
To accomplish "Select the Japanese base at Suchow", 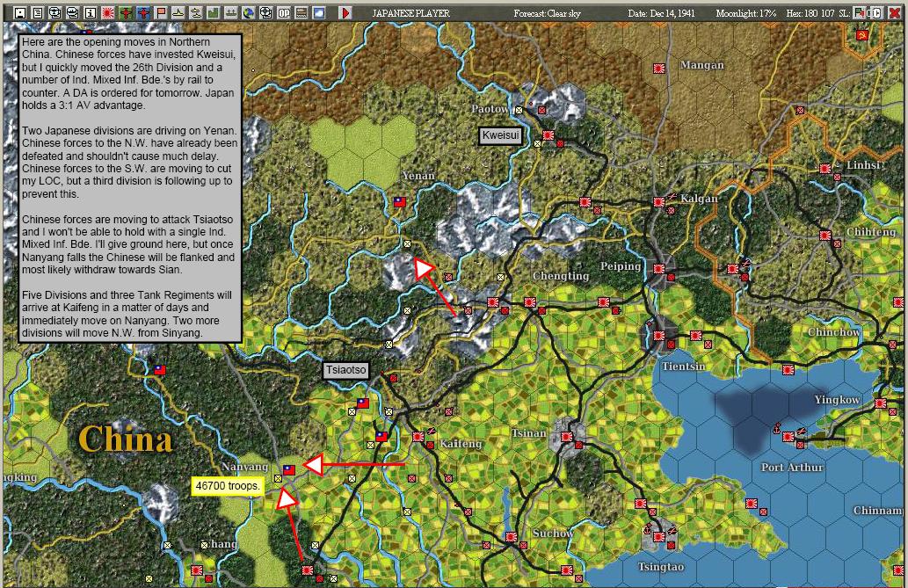I will tap(511, 536).
